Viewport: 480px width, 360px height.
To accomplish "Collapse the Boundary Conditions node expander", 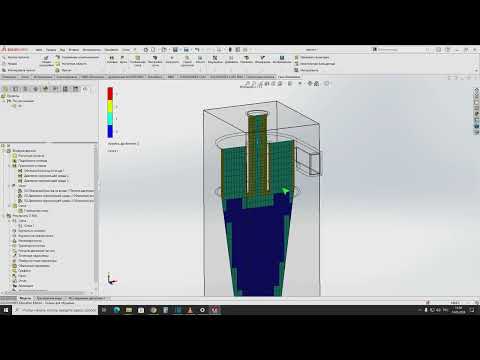I will pos(9,166).
